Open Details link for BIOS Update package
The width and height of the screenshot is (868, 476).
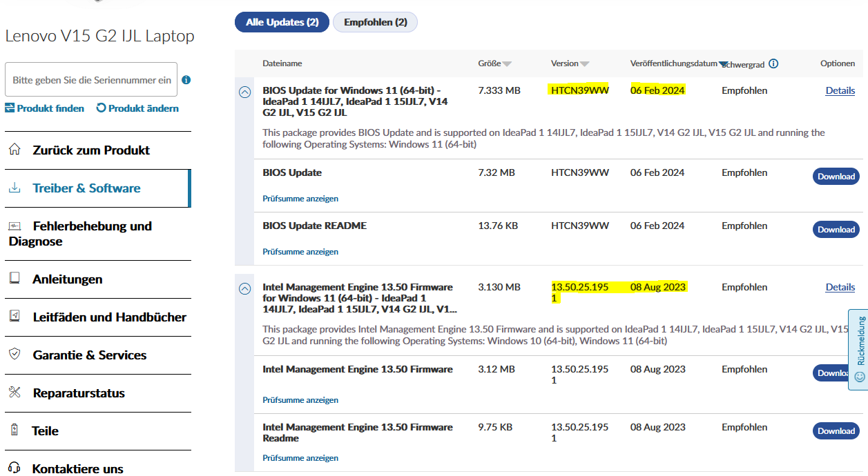(840, 90)
